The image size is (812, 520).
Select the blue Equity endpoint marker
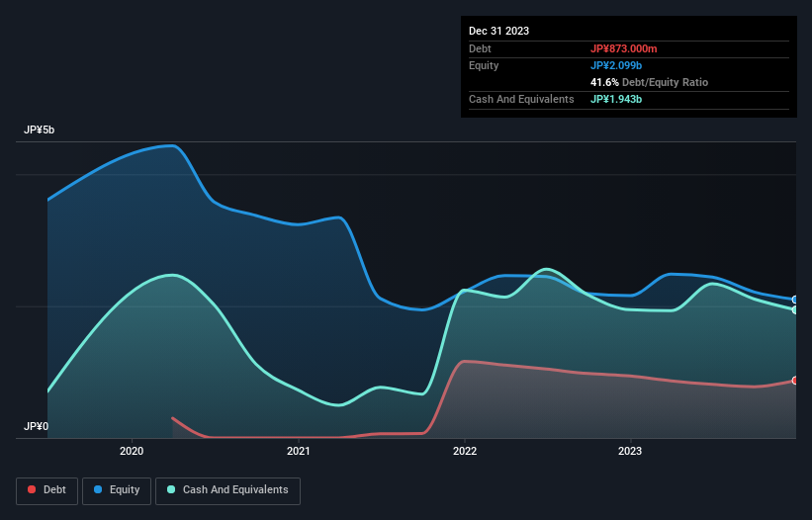tap(795, 300)
